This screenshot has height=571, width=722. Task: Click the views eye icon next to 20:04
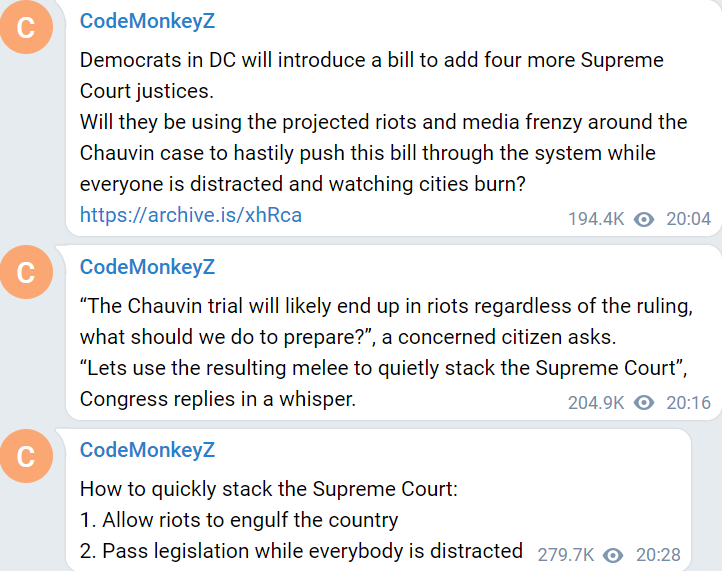(645, 219)
